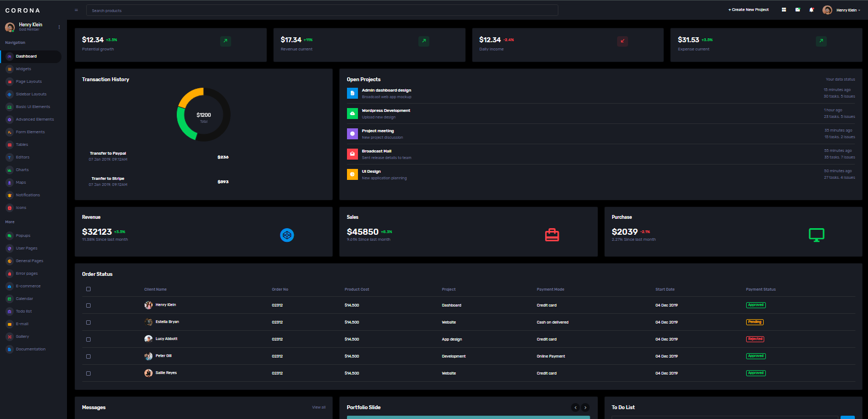Click Pending badge for Estella Bryan order

(755, 322)
